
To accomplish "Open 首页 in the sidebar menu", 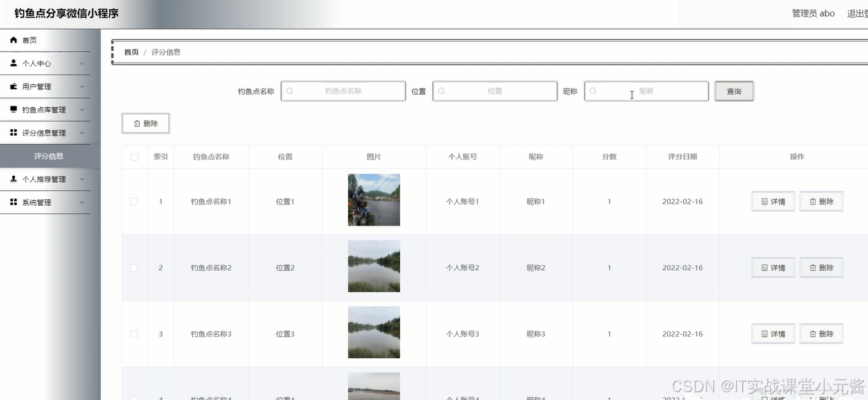I will [x=45, y=40].
